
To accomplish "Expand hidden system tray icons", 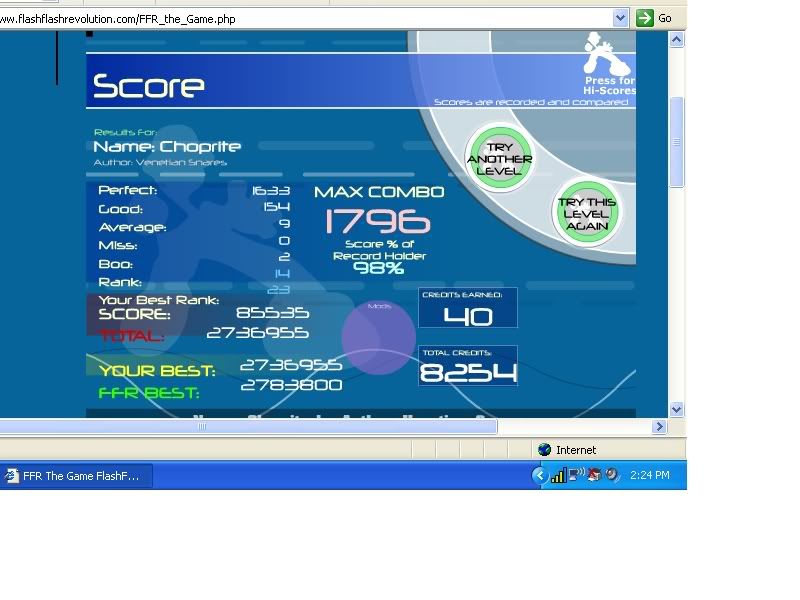I will click(540, 476).
